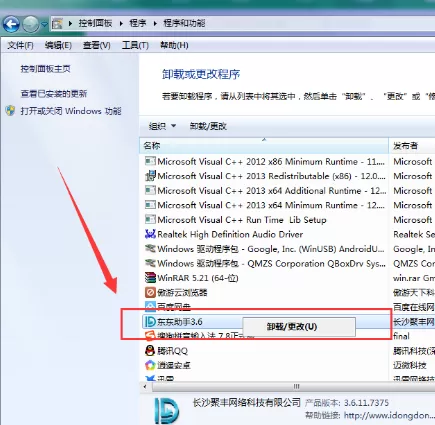Open the 查看(V) menu
The height and width of the screenshot is (425, 435).
pos(97,45)
